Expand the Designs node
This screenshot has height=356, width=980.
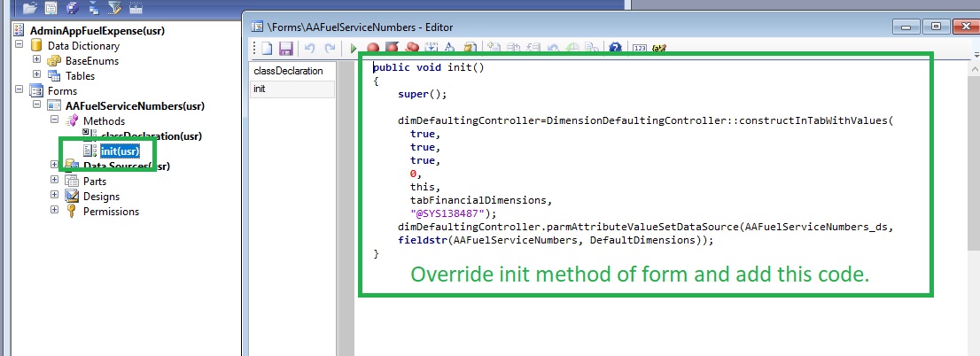[54, 196]
